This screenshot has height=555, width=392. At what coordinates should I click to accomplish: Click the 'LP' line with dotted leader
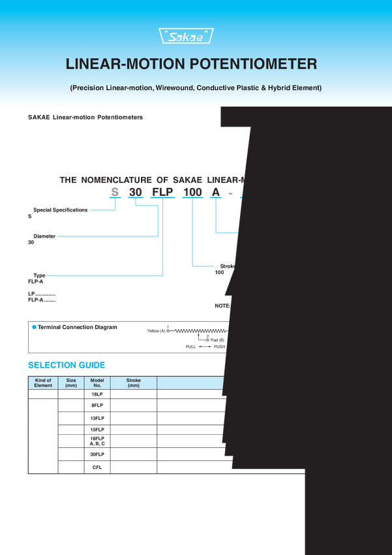click(42, 294)
